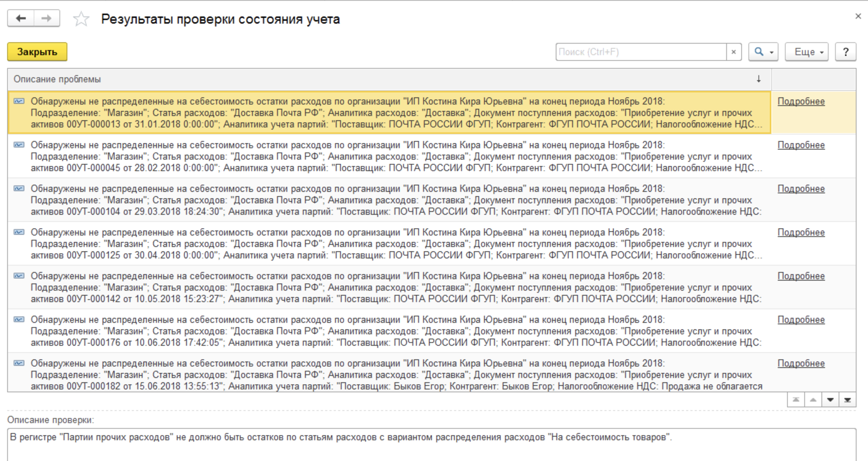Click into the Поиск (Ctrl+F) field
Screen dimensions: 868x461
tap(641, 52)
